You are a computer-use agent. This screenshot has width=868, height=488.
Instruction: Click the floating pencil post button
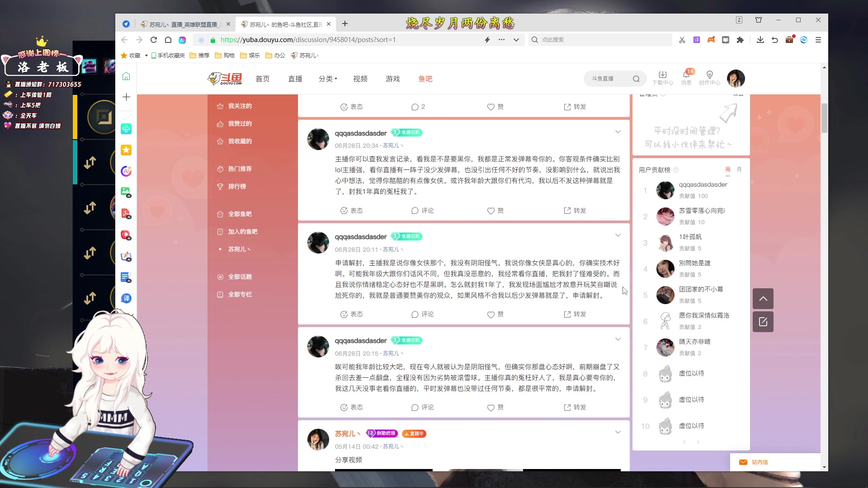click(x=763, y=322)
